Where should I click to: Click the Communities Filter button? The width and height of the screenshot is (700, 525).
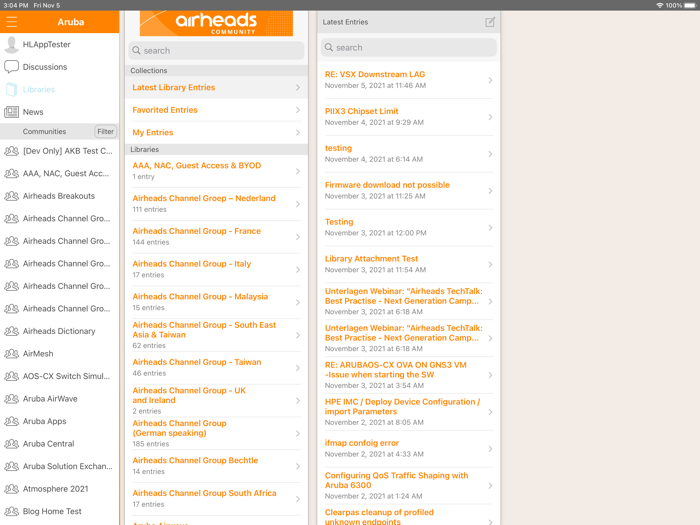(x=105, y=131)
